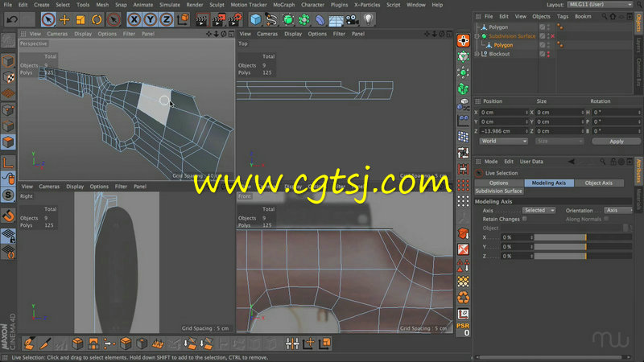The width and height of the screenshot is (644, 362).
Task: Open Attributes panel User Data menu
Action: coord(531,162)
